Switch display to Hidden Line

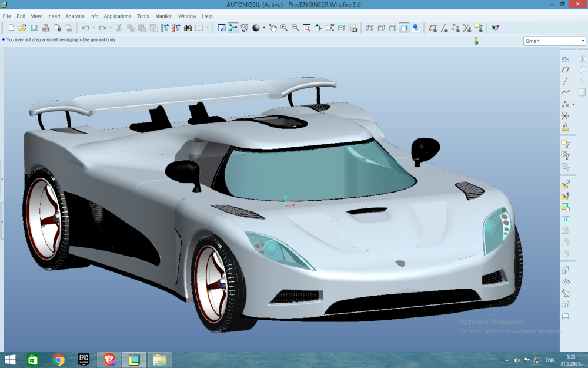tap(382, 28)
